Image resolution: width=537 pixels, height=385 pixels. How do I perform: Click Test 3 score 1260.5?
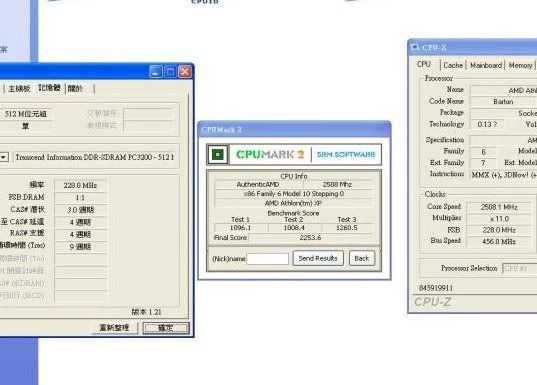point(347,228)
